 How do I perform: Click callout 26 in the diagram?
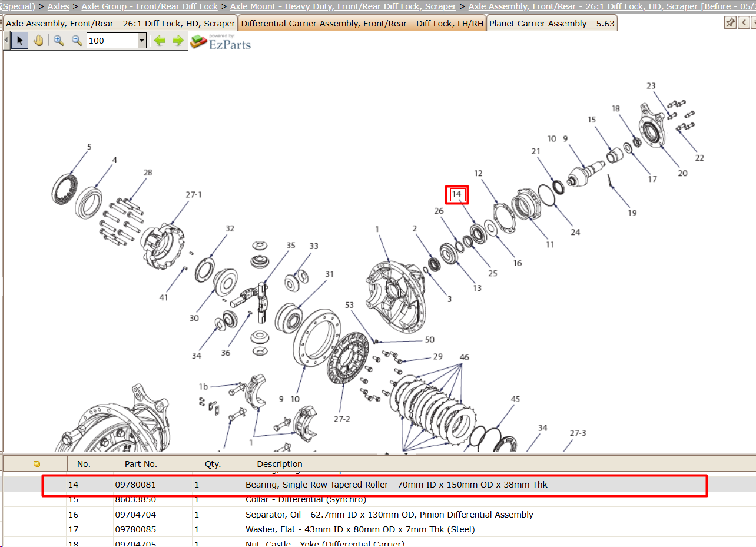pos(439,211)
